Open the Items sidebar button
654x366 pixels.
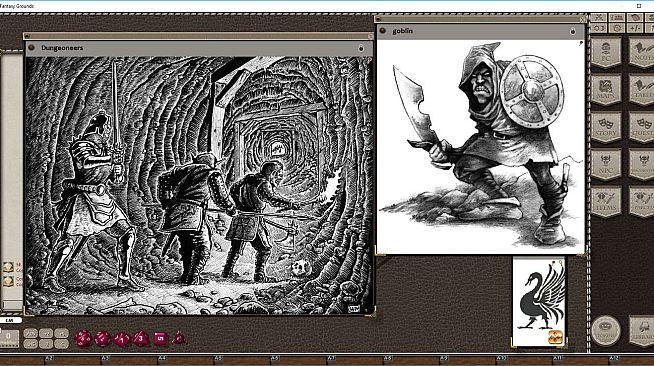606,201
